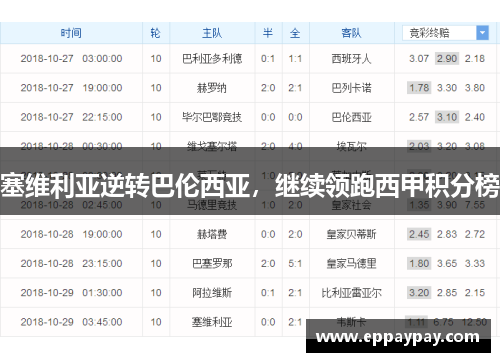Open the 竞彩终赔 odds dropdown arrow
This screenshot has width=500, height=362.
click(x=482, y=33)
